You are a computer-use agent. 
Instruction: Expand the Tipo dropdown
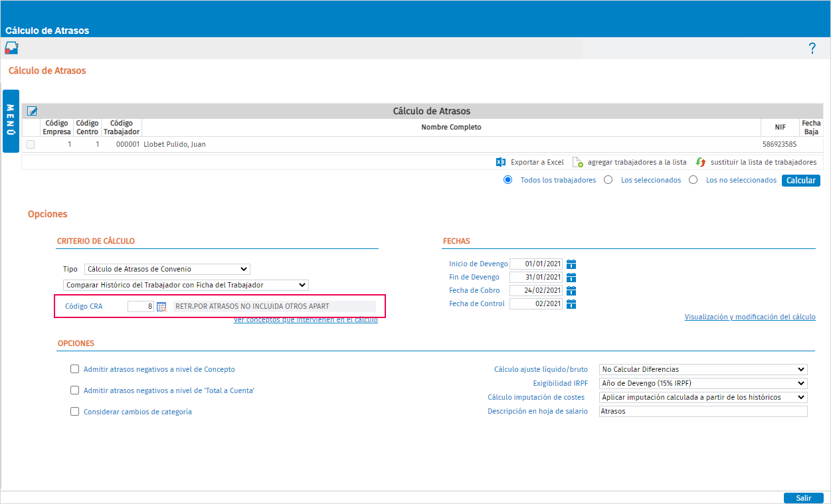click(167, 269)
